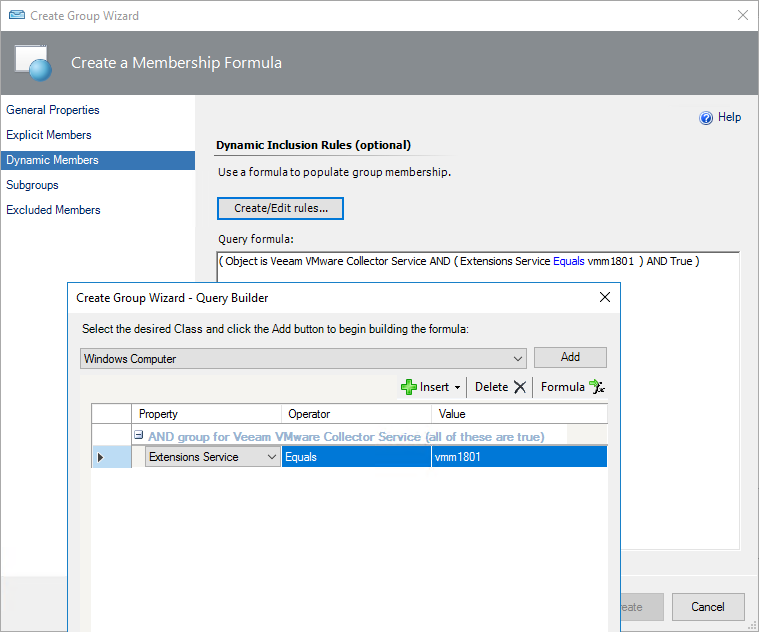This screenshot has height=632, width=759.
Task: Click the row selector arrow beside Extensions Service
Action: [100, 457]
